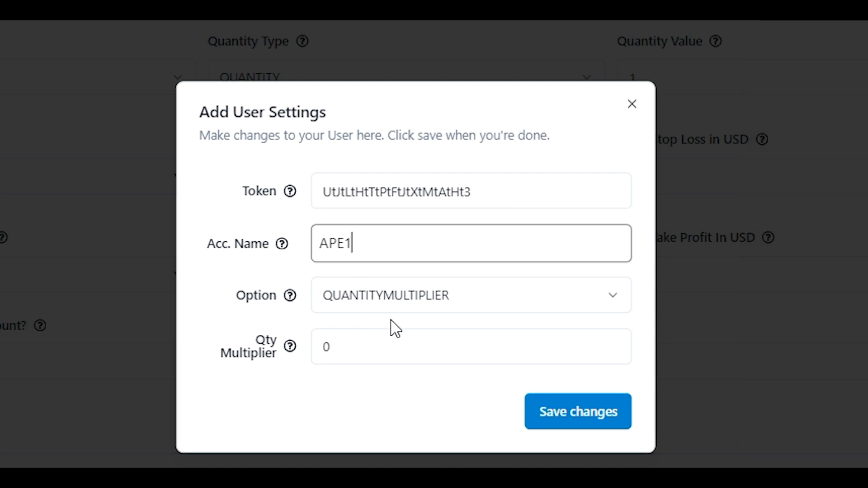The height and width of the screenshot is (488, 868).
Task: Click the Acc. Name help icon
Action: [282, 243]
